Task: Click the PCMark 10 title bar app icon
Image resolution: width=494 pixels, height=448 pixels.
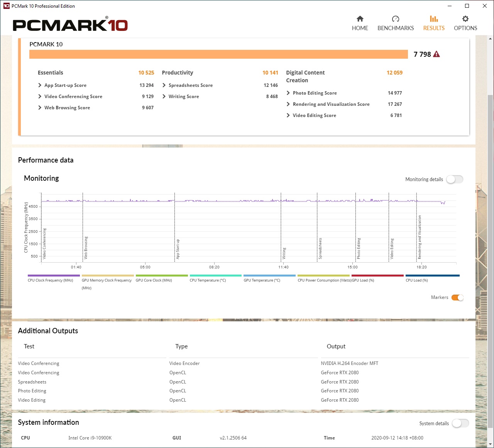Action: tap(6, 6)
